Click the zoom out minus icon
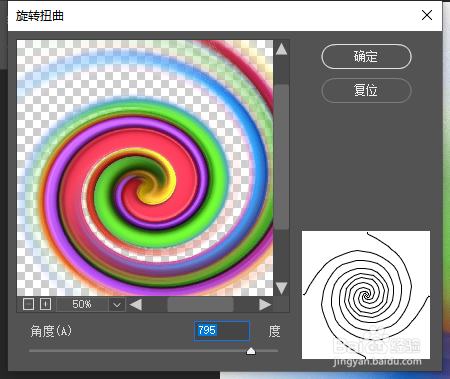Screen dimensions: 450x379 [x=28, y=304]
